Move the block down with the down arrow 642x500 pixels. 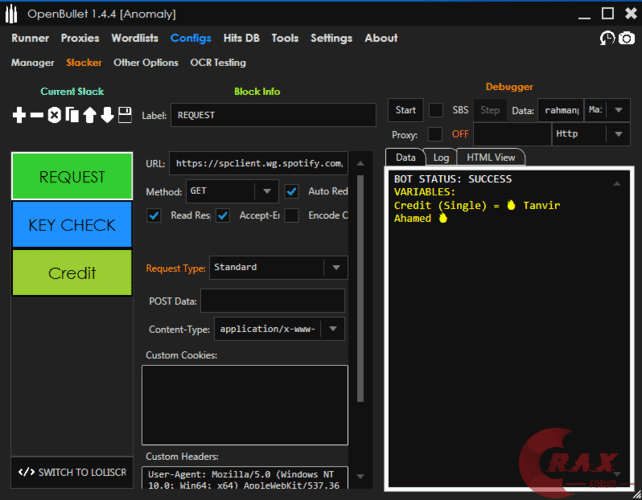click(107, 115)
